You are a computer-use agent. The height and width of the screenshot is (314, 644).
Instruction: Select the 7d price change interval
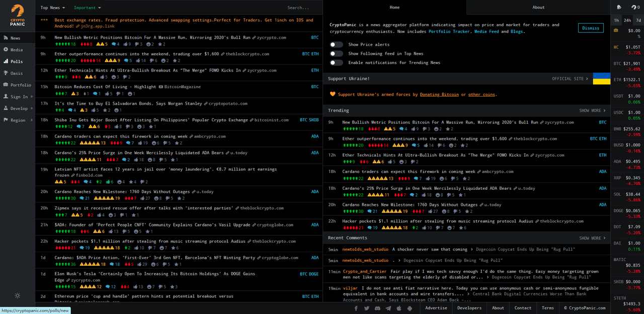coord(638,20)
